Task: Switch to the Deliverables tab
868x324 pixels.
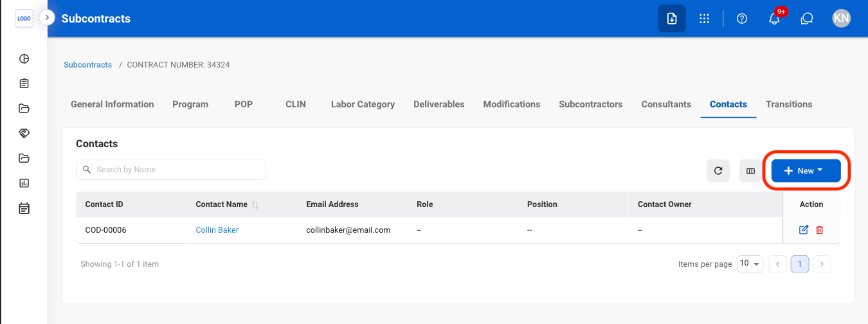Action: (x=439, y=104)
